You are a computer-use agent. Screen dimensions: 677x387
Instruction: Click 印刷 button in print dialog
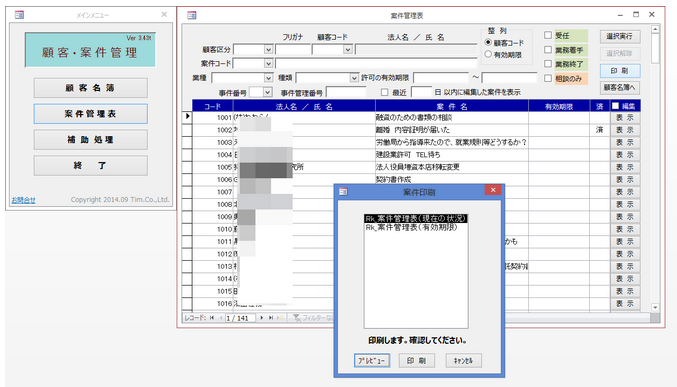pos(416,361)
